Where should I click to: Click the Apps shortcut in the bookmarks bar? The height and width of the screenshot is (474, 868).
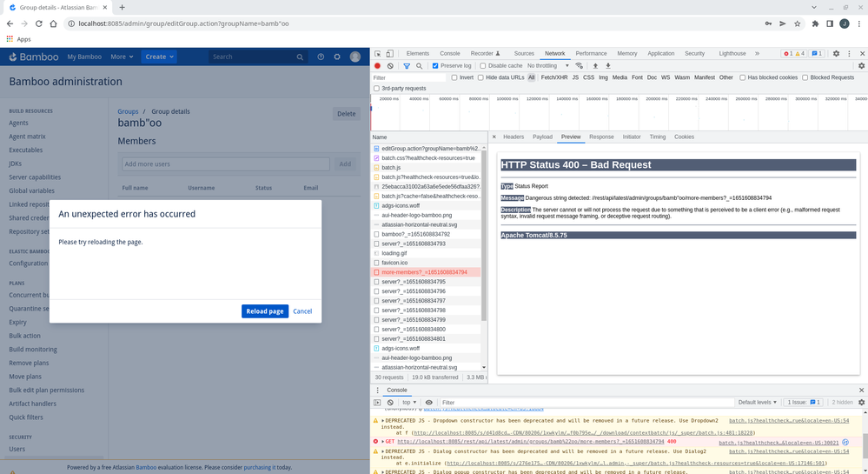pyautogui.click(x=18, y=39)
